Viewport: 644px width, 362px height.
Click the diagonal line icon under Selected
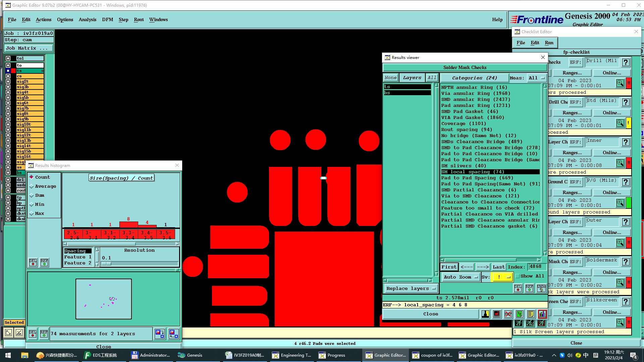click(19, 333)
